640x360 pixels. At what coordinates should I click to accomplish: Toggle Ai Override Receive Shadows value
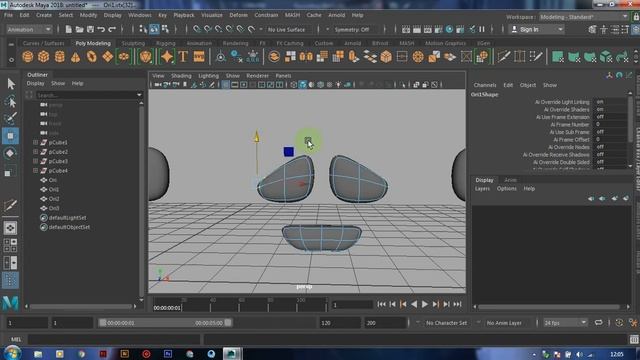tap(610, 155)
